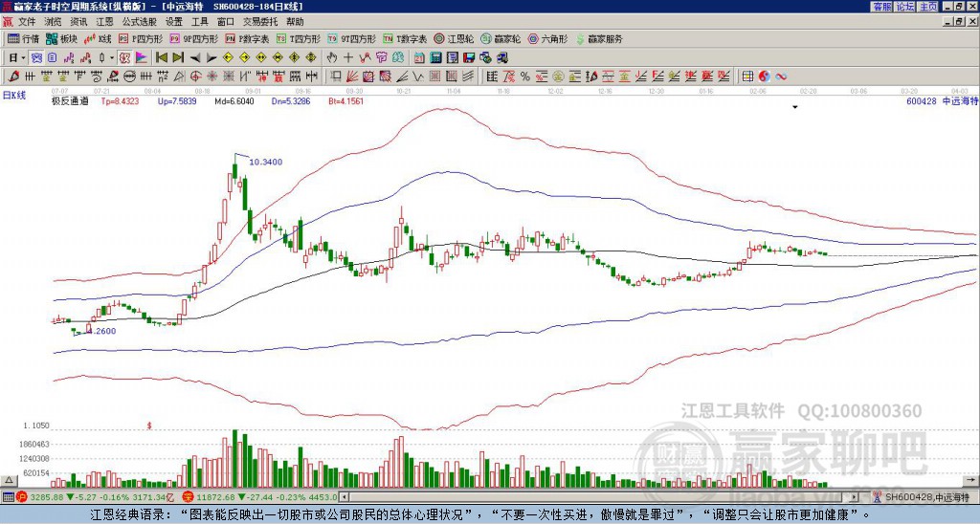Screen dimensions: 980x524
Task: Click the status bar grid icon
Action: click(8, 497)
